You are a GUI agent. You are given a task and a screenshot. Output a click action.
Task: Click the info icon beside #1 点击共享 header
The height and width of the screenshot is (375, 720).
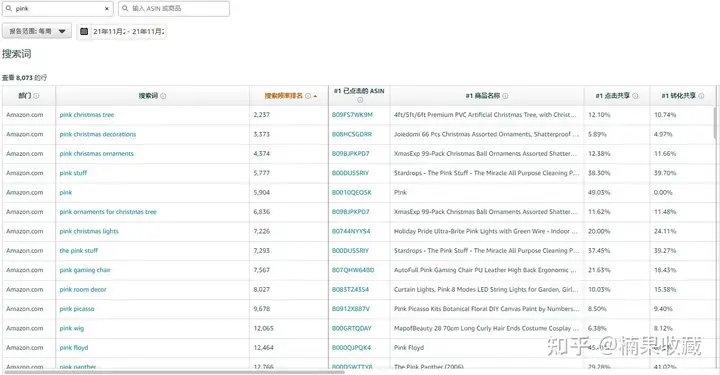pos(636,96)
